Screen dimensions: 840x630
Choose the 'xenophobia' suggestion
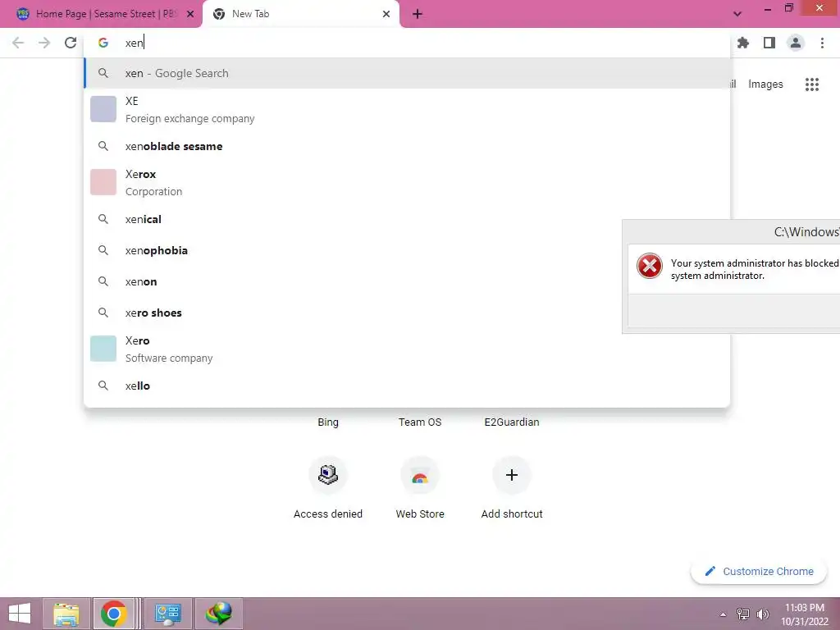(407, 250)
